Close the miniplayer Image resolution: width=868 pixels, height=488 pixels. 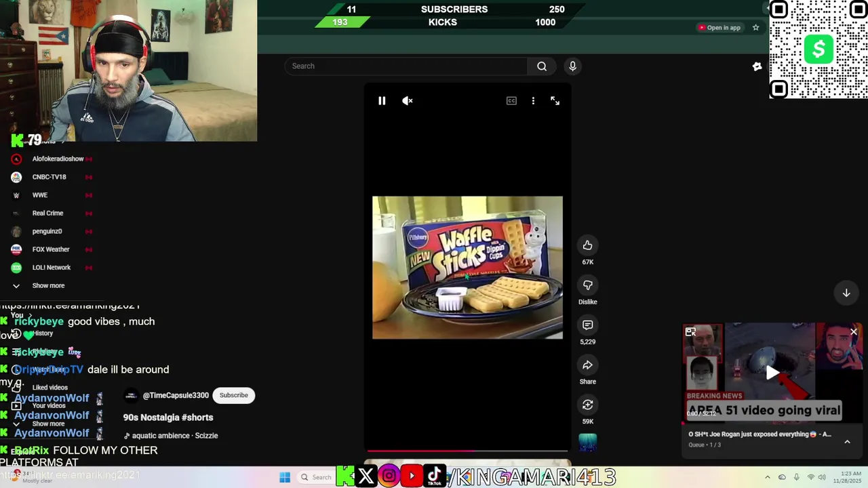coord(854,331)
